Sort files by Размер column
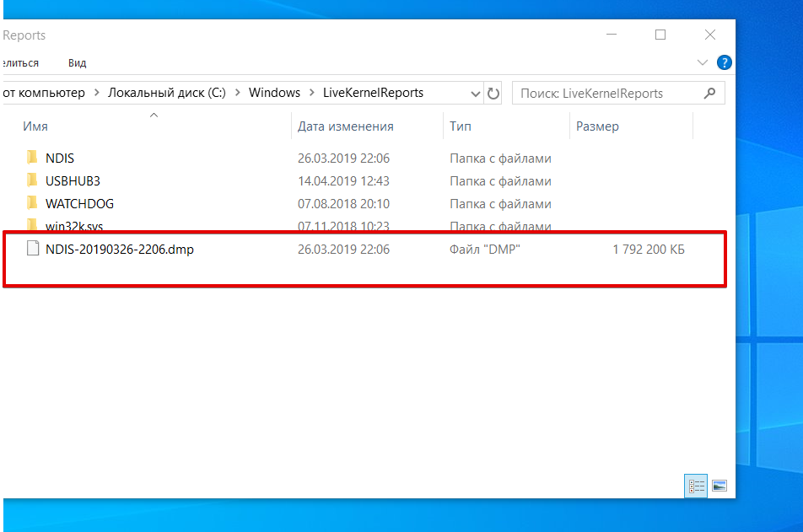The height and width of the screenshot is (532, 803). click(x=597, y=126)
